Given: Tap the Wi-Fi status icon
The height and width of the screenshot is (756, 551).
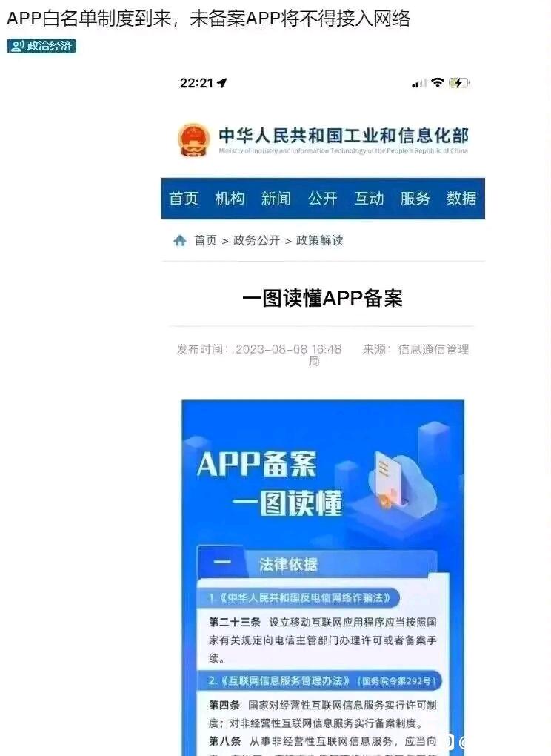Looking at the screenshot, I should (x=438, y=82).
